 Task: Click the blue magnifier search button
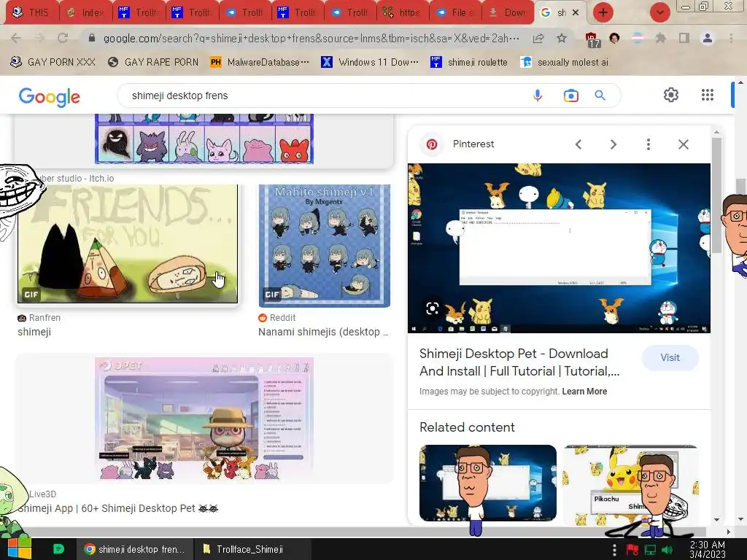(x=600, y=96)
